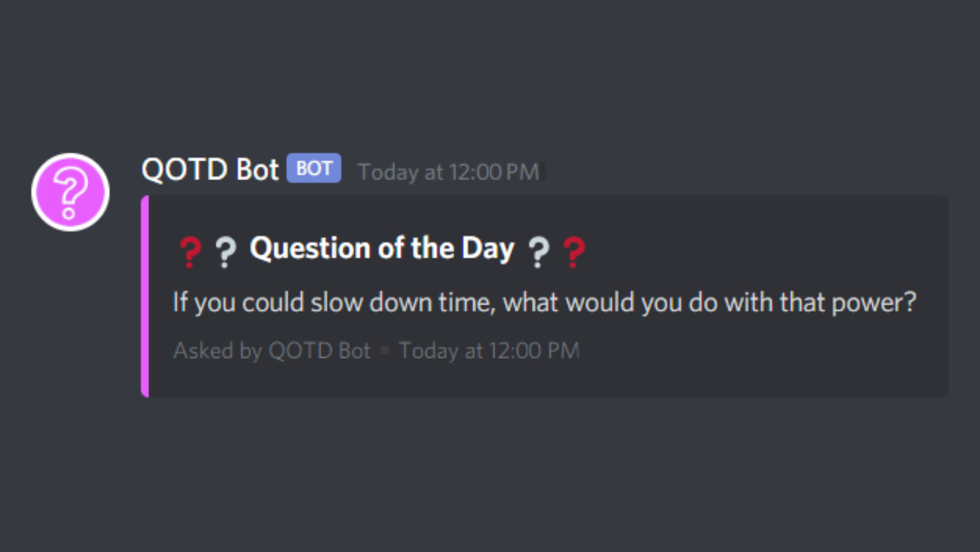Click the word Bot in the header username
The width and height of the screenshot is (980, 552).
257,170
